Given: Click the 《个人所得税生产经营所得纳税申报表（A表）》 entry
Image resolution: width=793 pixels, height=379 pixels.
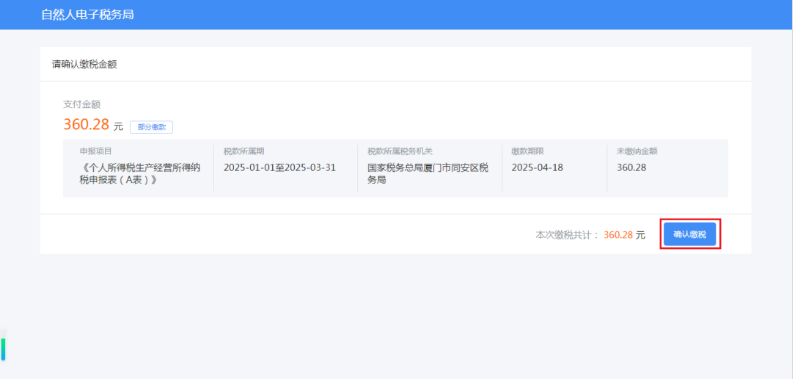Looking at the screenshot, I should (x=140, y=174).
